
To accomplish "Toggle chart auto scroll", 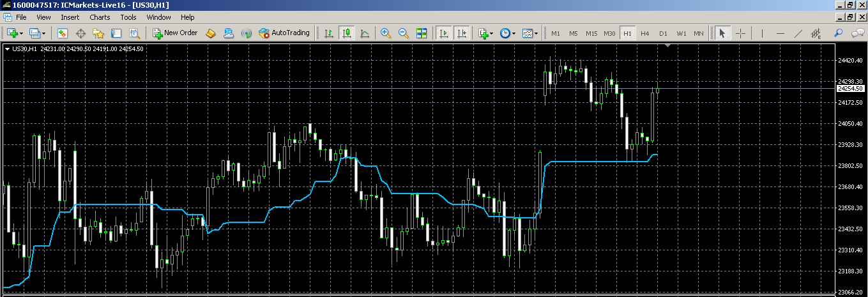I will point(443,33).
